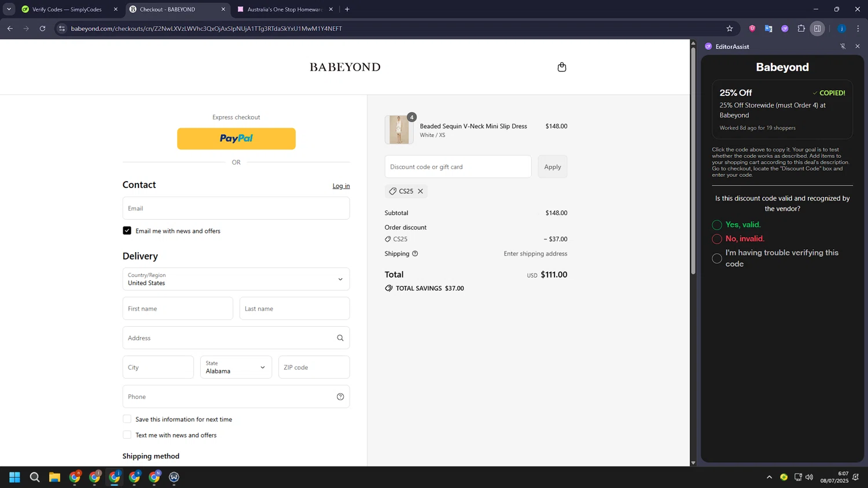Open the notifications bell in taskbar
Viewport: 868px width, 488px height.
856,477
